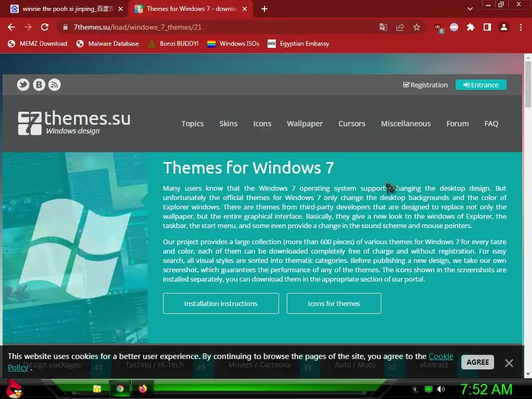532x399 pixels.
Task: Click the Registration link
Action: click(x=425, y=85)
